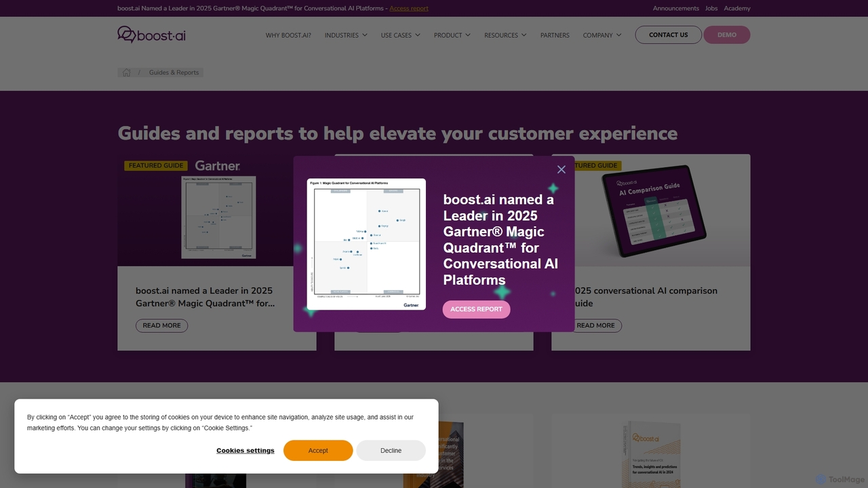Click the Demo button
This screenshot has width=868, height=488.
coord(727,35)
